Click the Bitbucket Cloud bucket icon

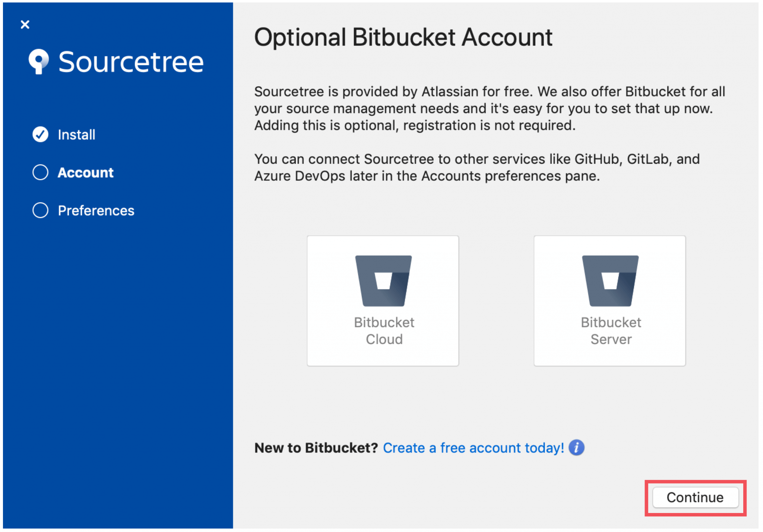coord(383,281)
